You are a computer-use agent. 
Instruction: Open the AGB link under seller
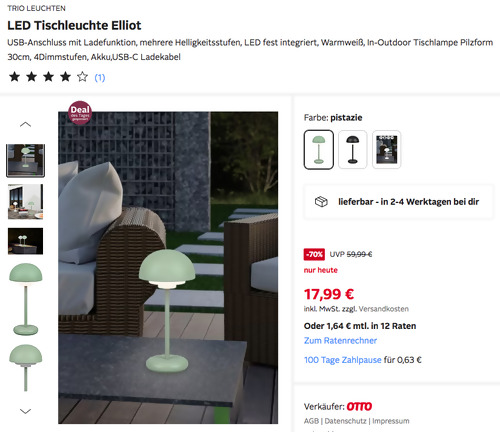(311, 421)
